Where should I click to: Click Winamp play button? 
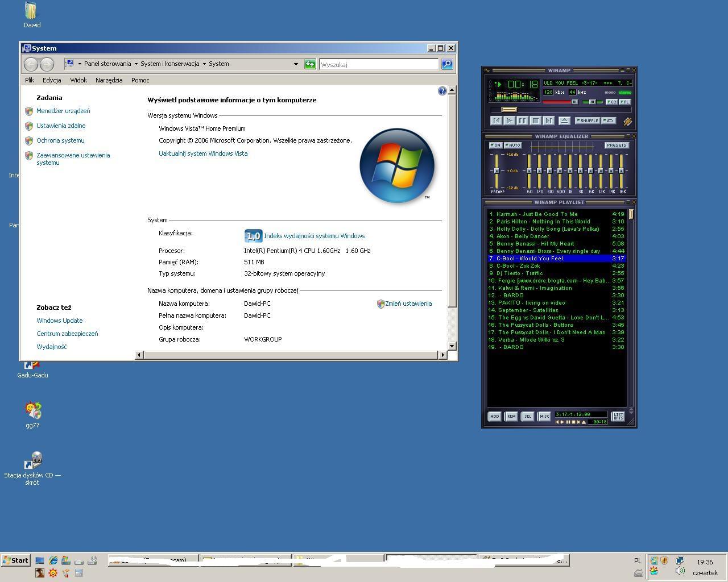coord(510,120)
